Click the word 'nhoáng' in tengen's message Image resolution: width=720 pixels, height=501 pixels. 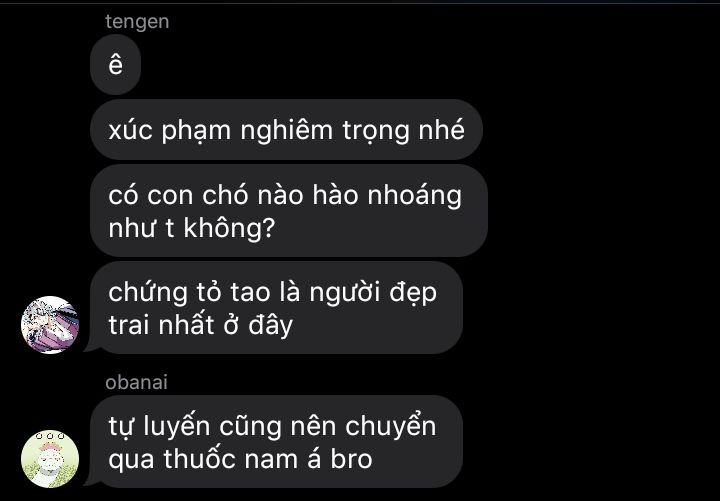[415, 196]
